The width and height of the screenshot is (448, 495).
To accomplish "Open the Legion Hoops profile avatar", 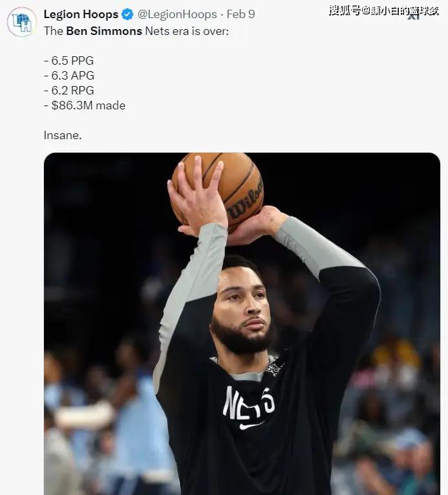I will click(22, 23).
